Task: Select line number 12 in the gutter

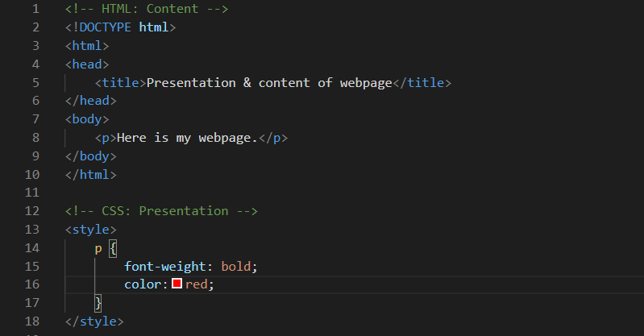Action: (32, 211)
